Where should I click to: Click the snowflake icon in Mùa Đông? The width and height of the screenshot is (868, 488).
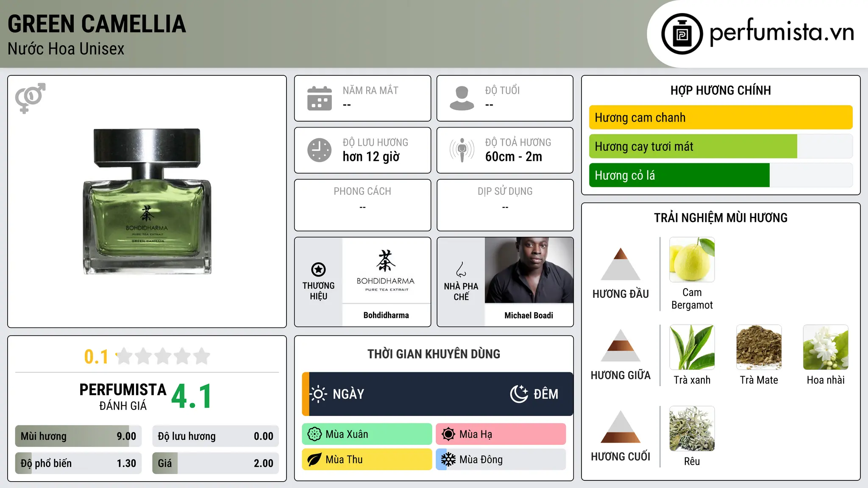(x=448, y=460)
